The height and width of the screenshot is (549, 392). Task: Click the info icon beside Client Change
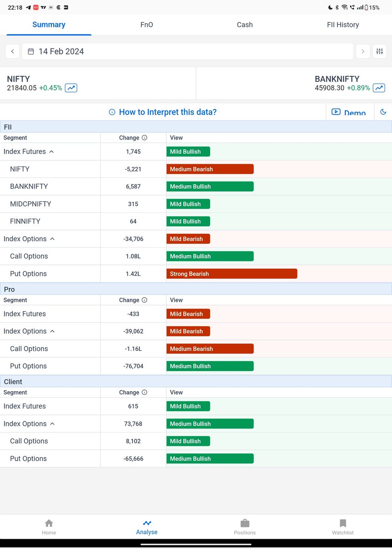tap(144, 392)
